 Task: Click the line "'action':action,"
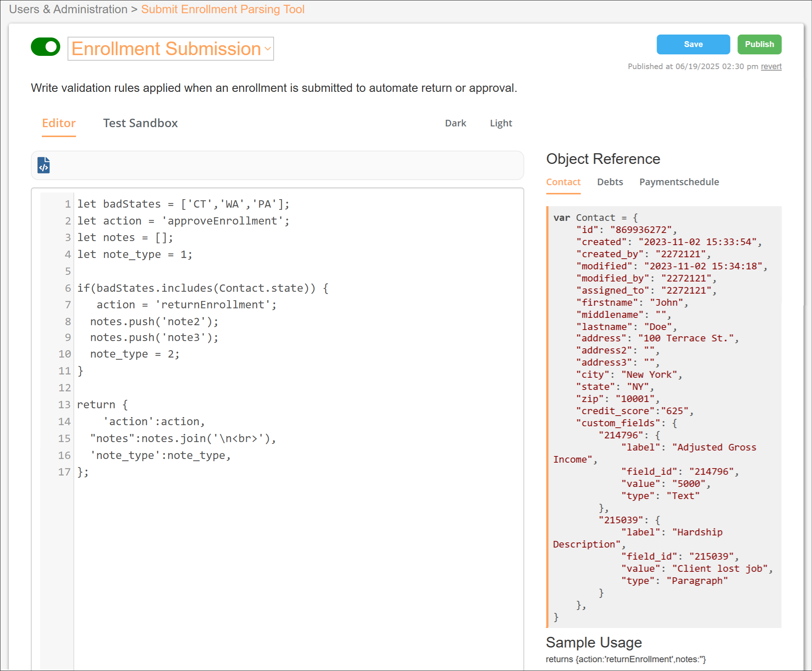tap(154, 422)
